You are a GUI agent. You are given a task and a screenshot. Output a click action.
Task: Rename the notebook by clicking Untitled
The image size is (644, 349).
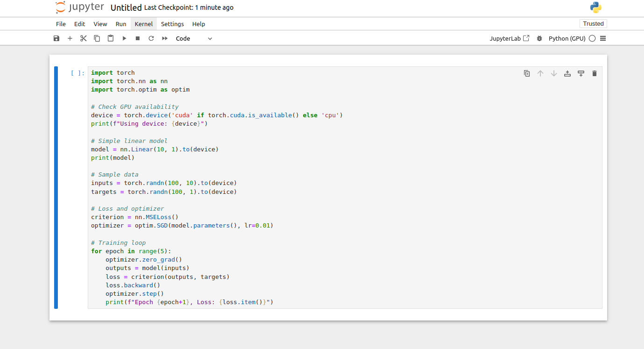(x=126, y=7)
